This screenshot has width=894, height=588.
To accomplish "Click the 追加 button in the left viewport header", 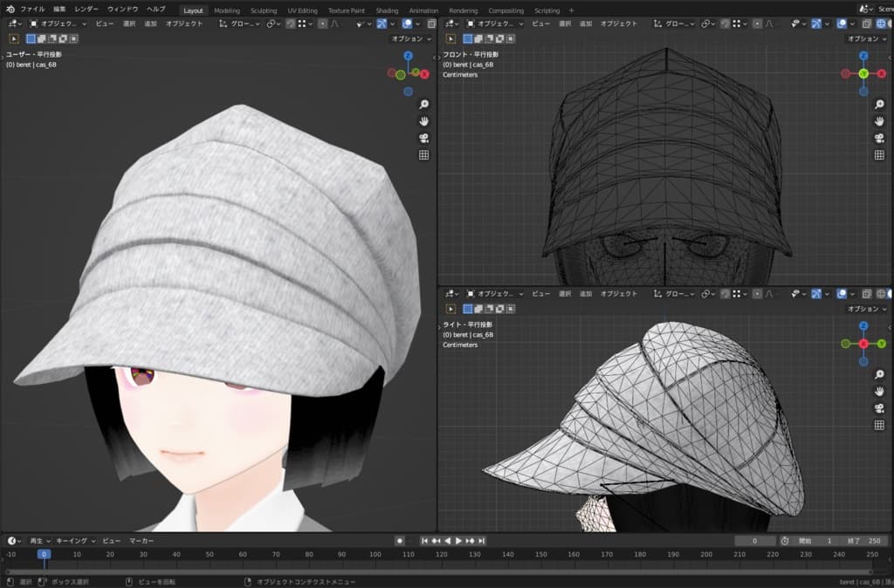I will coord(151,24).
